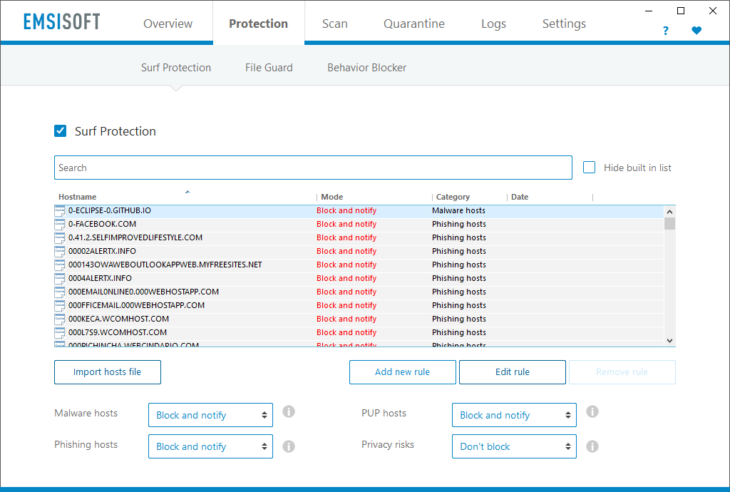Select the 000L7S9.WCOMHOST.COM hostname
The image size is (730, 492).
point(117,332)
